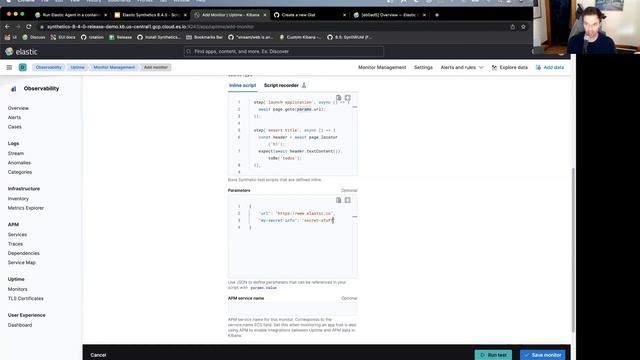Go to Monitor Management breadcrumb
Screen dimensions: 640x360
(114, 67)
